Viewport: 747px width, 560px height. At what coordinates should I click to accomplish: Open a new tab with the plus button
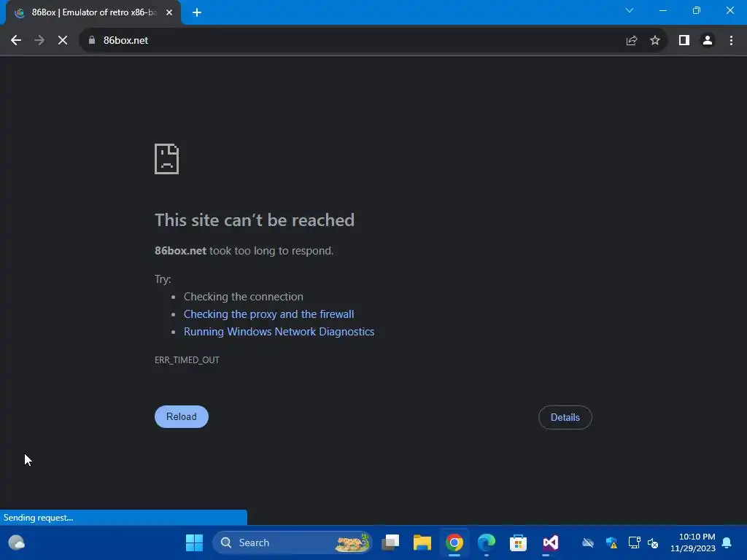pos(197,12)
